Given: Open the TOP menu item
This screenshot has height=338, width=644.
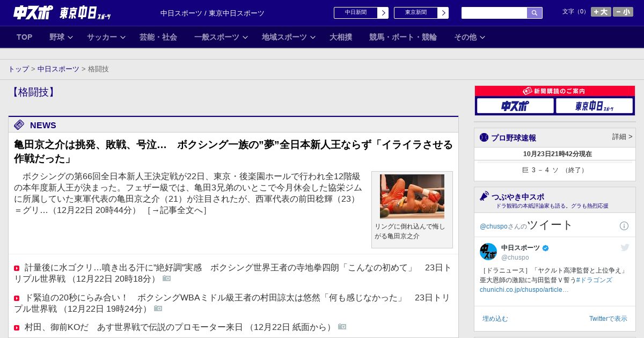Looking at the screenshot, I should (25, 37).
